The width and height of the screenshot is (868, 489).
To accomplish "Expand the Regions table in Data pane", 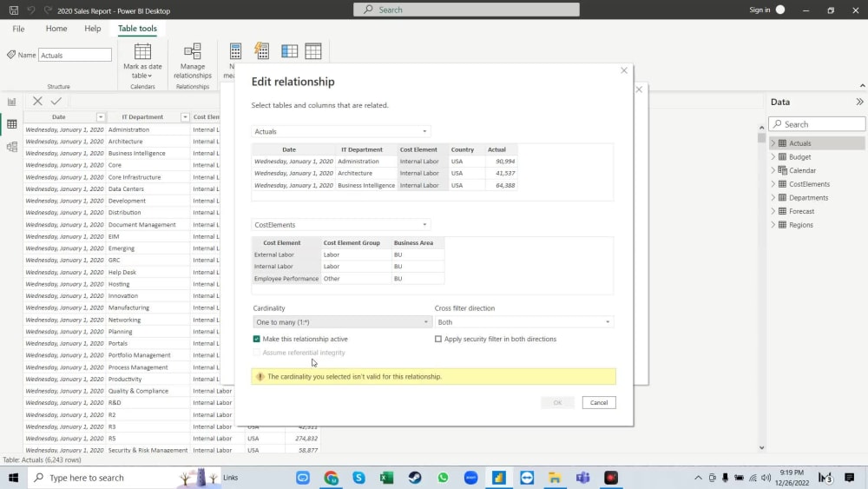I will (773, 225).
